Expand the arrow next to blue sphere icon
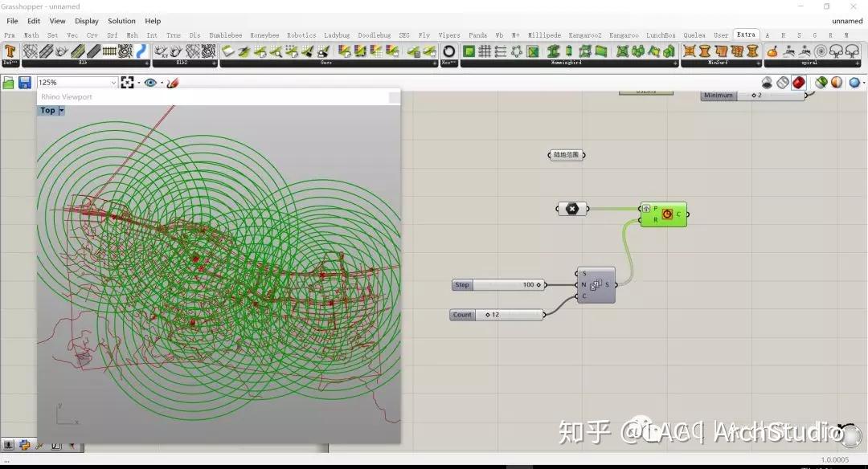This screenshot has height=469, width=868. tap(864, 82)
